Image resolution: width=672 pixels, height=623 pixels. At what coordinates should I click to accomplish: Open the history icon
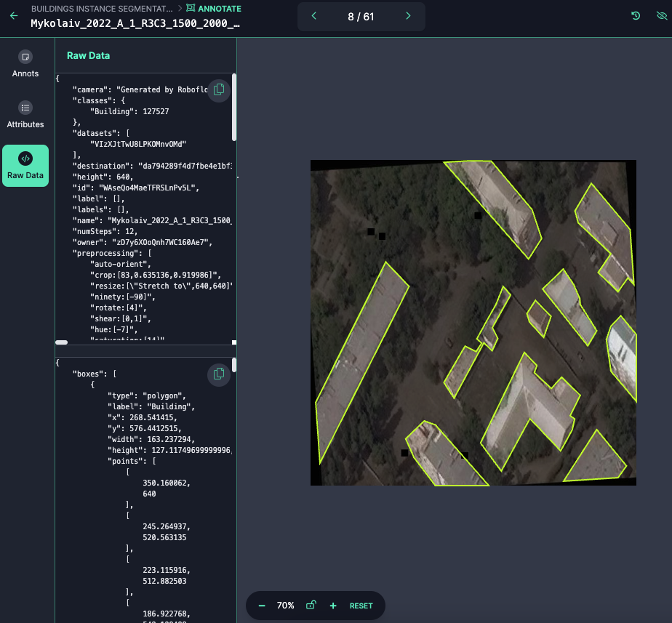click(636, 16)
